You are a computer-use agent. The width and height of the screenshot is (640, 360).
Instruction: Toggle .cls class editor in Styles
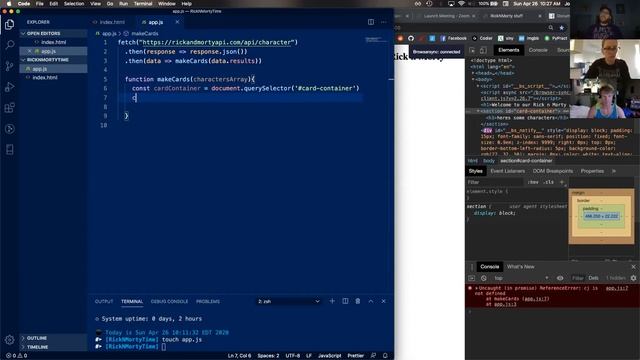tap(549, 182)
